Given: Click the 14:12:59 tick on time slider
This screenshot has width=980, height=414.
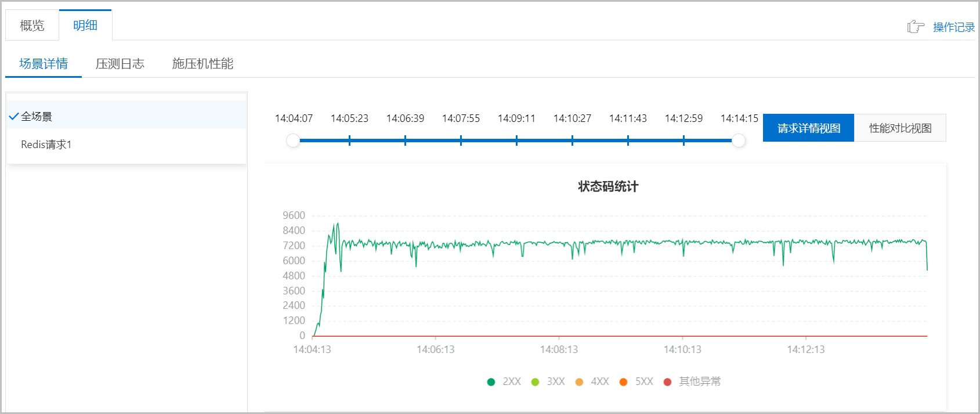Looking at the screenshot, I should pyautogui.click(x=684, y=141).
